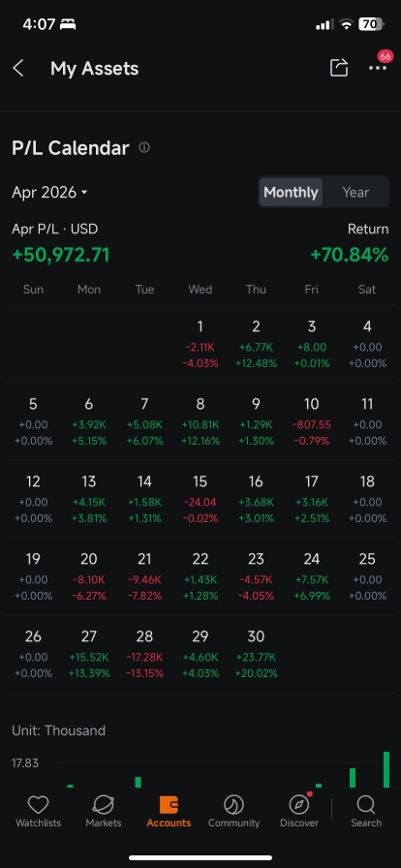Tap the back arrow beside My Assets
This screenshot has height=868, width=401.
(18, 69)
